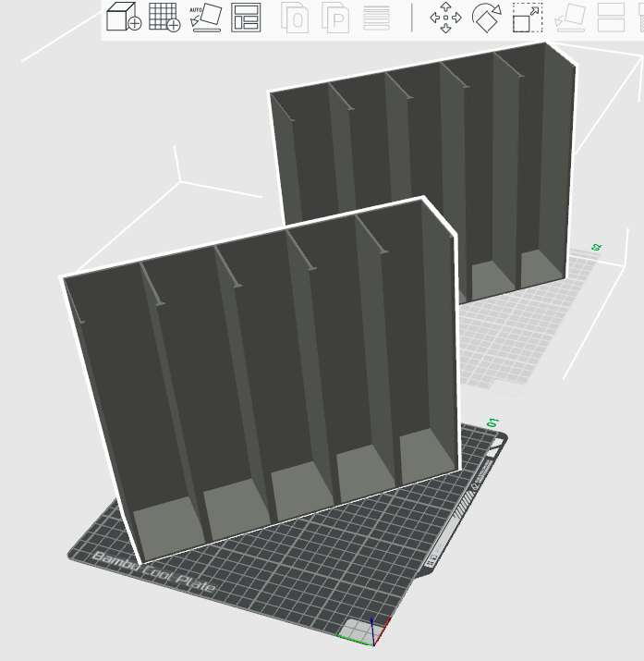Click the green 01 plate number label
The height and width of the screenshot is (661, 644).
(x=492, y=422)
